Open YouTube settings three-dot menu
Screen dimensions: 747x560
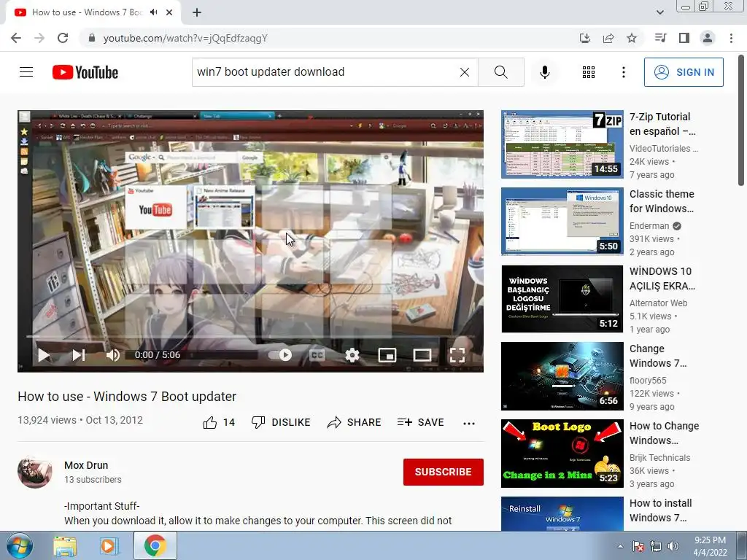[x=623, y=72]
